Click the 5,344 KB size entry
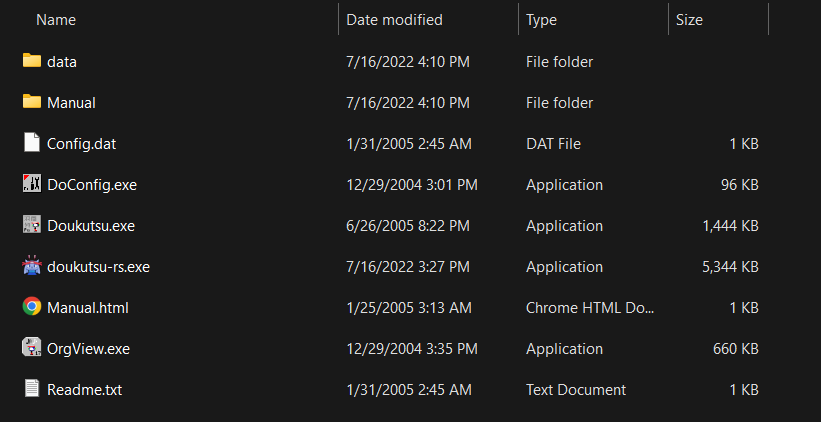The height and width of the screenshot is (422, 821). click(x=730, y=267)
